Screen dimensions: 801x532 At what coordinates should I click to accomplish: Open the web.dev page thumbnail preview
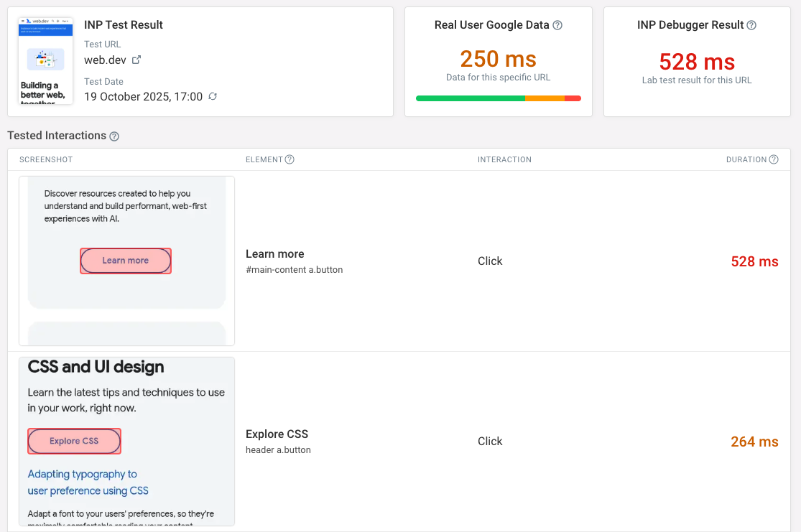[45, 61]
